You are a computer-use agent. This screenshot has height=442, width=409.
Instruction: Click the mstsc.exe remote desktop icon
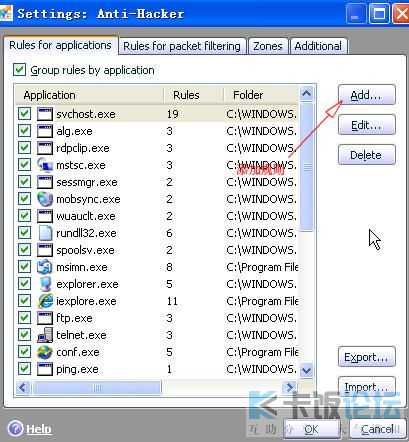click(45, 165)
